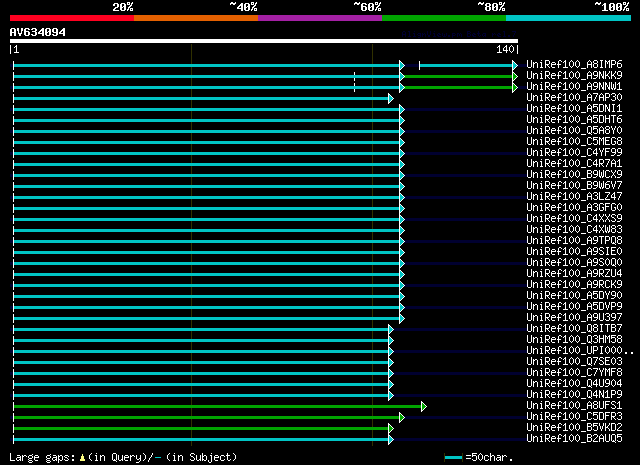Click the =50char scale bar legend
640x465 pixels.
tap(478, 457)
